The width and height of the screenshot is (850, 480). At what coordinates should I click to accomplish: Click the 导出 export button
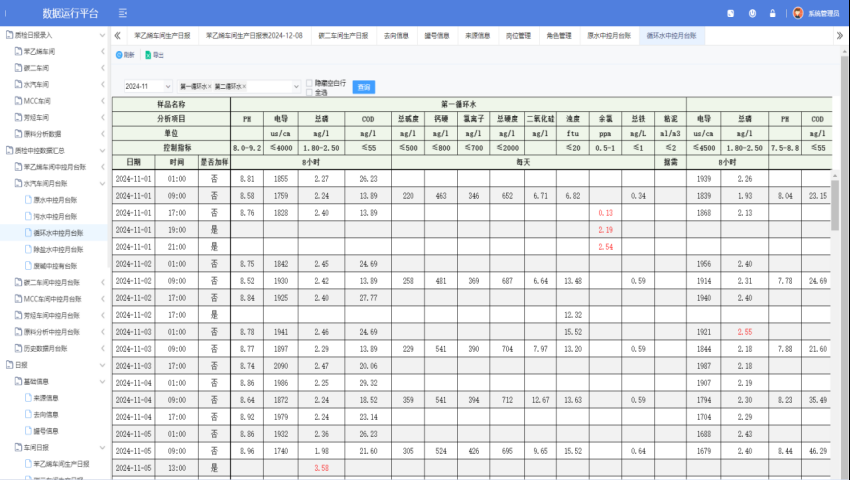click(154, 55)
